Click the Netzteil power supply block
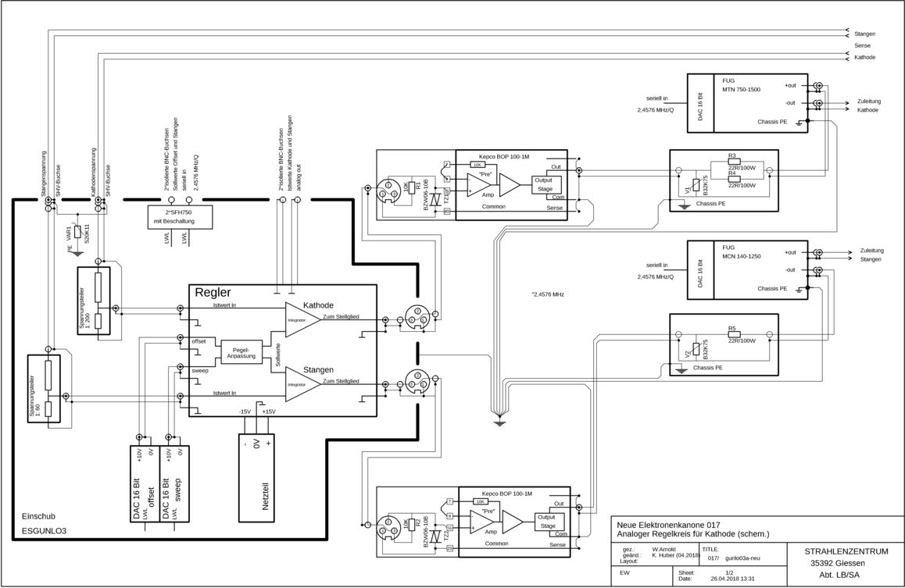 [x=257, y=477]
